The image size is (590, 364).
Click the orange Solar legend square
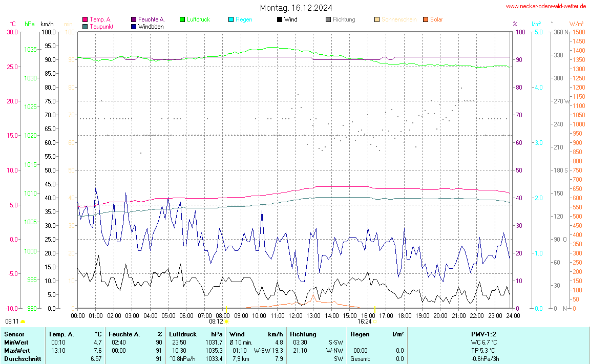[x=426, y=19]
